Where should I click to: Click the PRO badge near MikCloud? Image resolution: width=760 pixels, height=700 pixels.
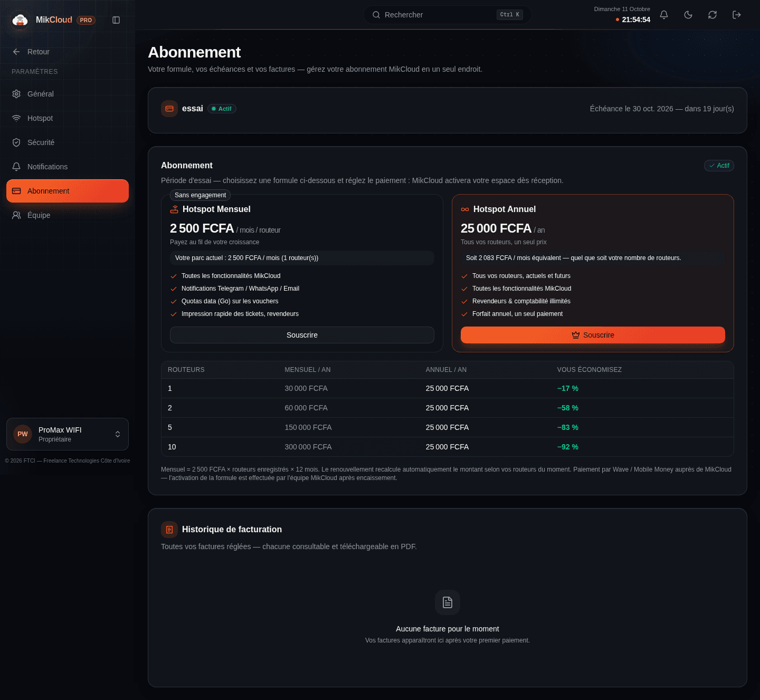click(x=86, y=20)
